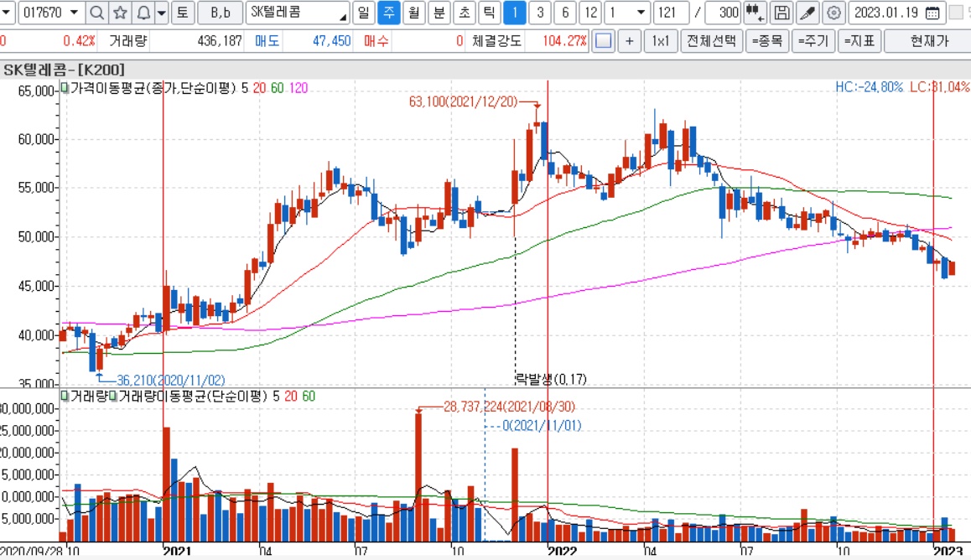The image size is (971, 560).
Task: Click the magnifier stock search icon
Action: pos(96,13)
